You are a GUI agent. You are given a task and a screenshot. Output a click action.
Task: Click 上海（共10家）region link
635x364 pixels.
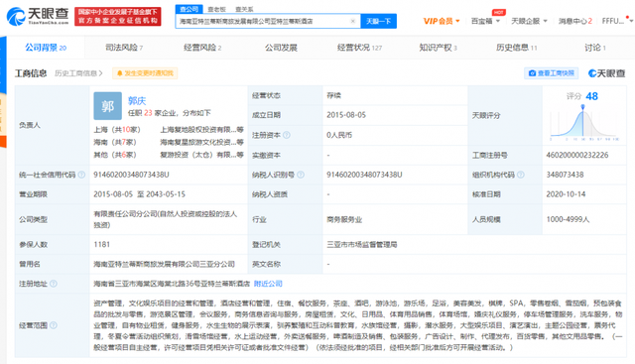tap(117, 130)
